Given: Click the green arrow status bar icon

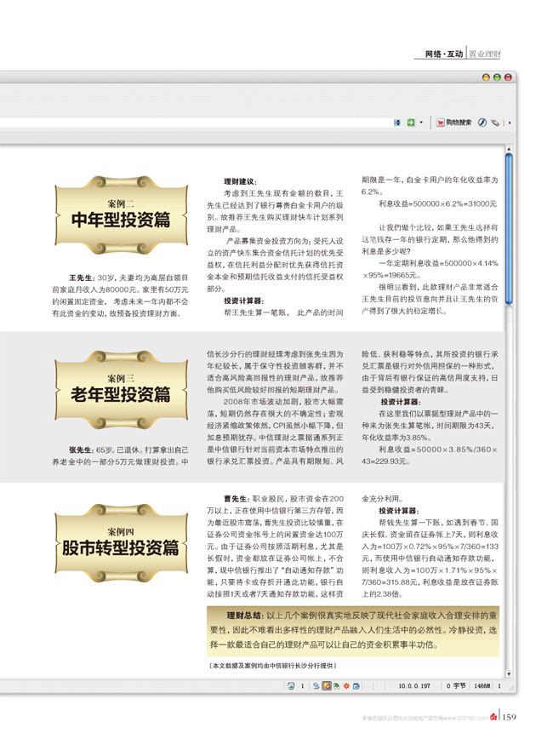Looking at the screenshot, I should [337, 685].
